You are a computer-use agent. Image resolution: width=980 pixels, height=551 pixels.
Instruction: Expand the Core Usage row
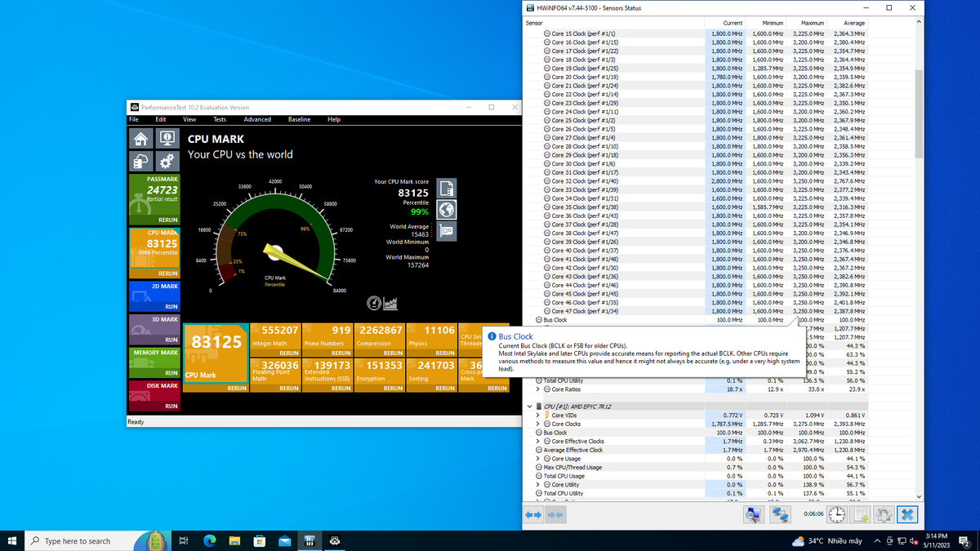pos(537,458)
